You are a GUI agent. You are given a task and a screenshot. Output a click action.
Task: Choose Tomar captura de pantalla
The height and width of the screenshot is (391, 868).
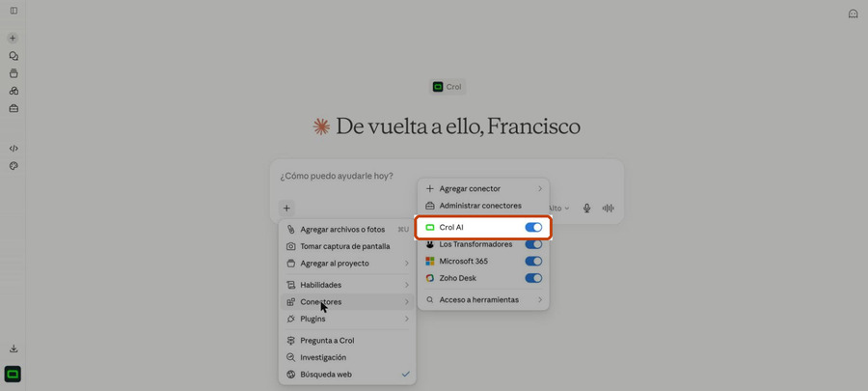click(347, 246)
